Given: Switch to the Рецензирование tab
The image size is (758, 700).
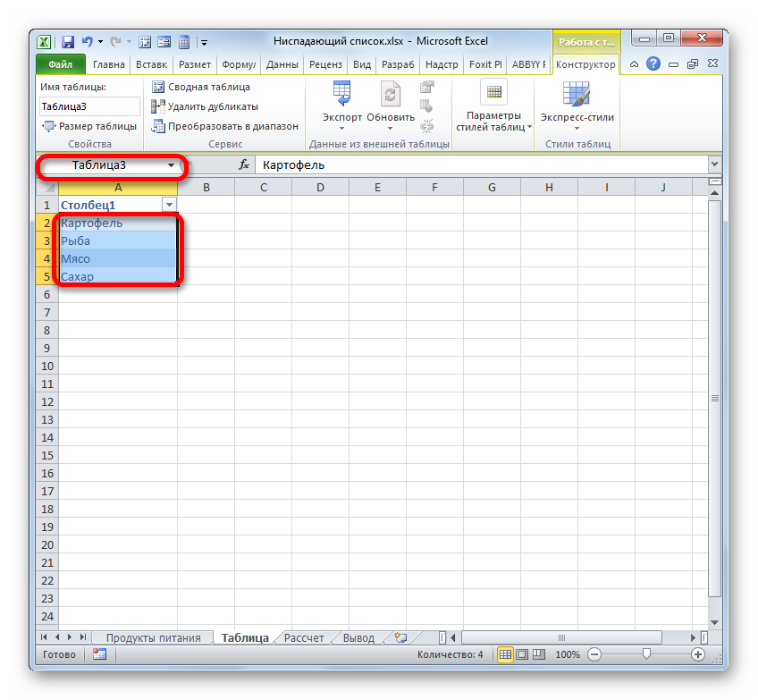Looking at the screenshot, I should [x=325, y=64].
